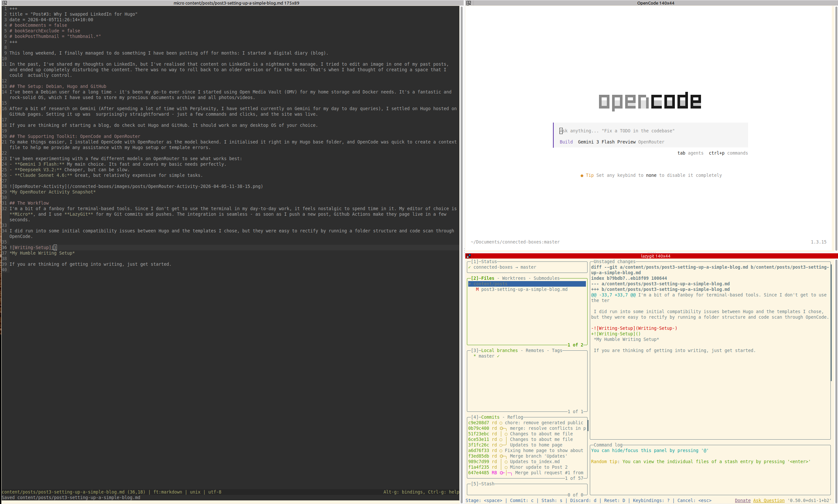Click the opencode ASCII logo banner
838x504 pixels.
[649, 101]
